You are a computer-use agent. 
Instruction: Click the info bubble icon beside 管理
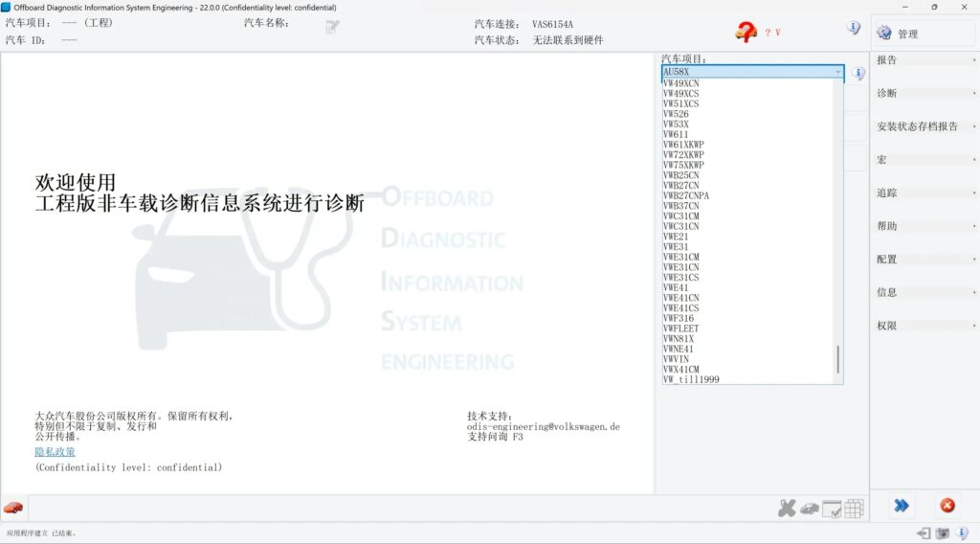pyautogui.click(x=853, y=28)
